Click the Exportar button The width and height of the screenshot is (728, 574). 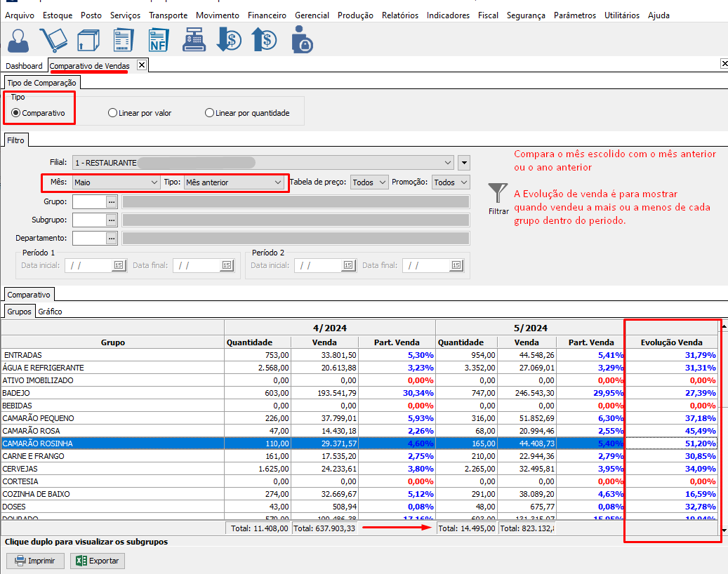(98, 561)
